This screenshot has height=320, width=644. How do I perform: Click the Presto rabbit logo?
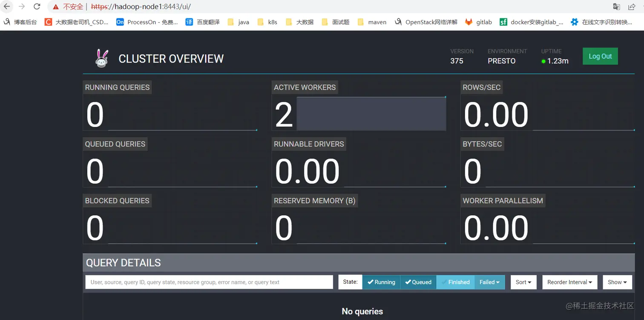(101, 58)
